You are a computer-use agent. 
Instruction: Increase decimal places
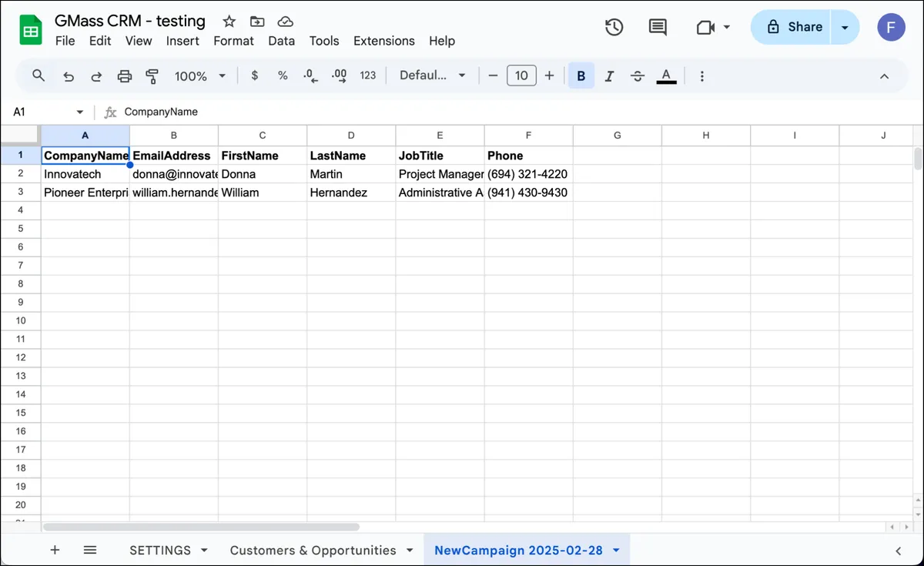click(339, 75)
